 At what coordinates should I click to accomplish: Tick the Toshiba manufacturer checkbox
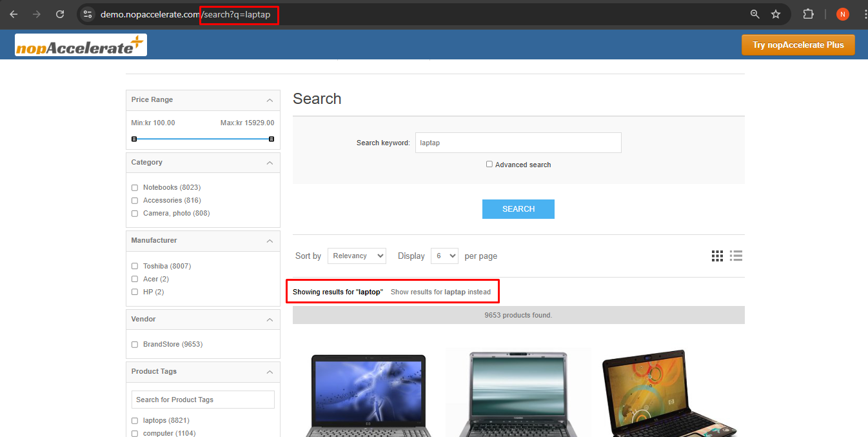135,266
